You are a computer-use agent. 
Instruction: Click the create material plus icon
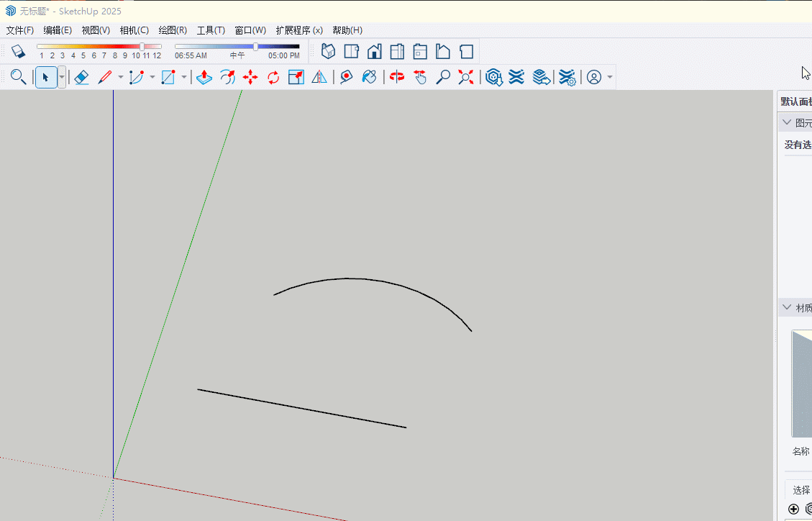793,509
